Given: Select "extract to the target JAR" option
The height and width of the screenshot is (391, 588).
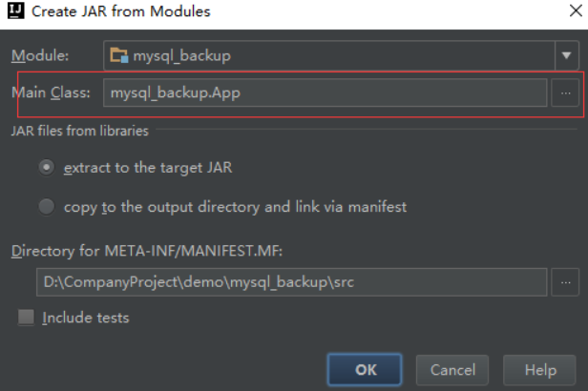Looking at the screenshot, I should pyautogui.click(x=47, y=167).
